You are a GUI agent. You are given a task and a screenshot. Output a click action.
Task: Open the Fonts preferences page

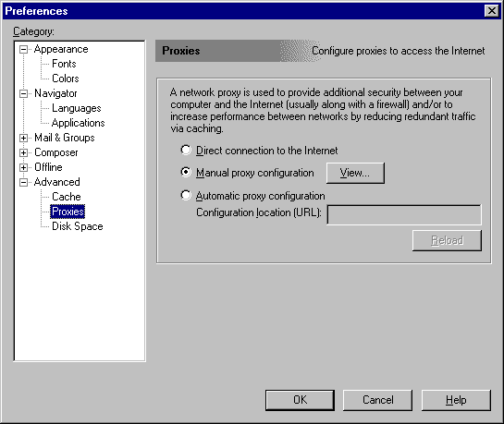[x=64, y=64]
